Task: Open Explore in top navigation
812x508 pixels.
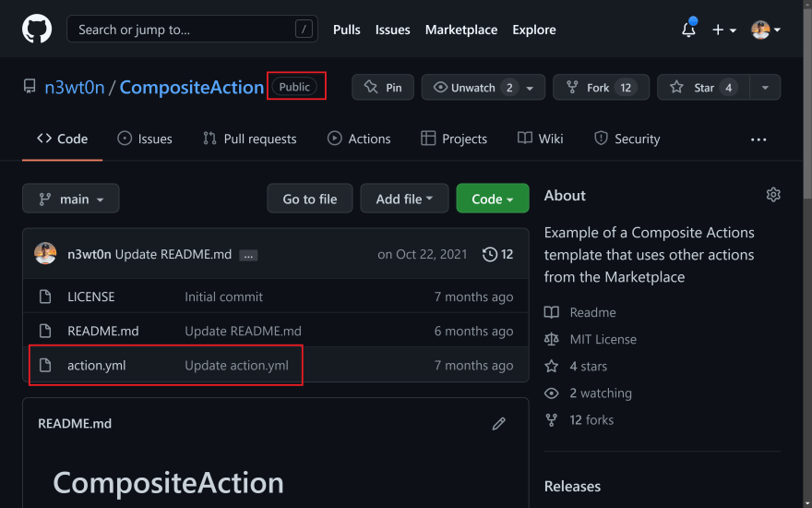Action: pyautogui.click(x=534, y=30)
